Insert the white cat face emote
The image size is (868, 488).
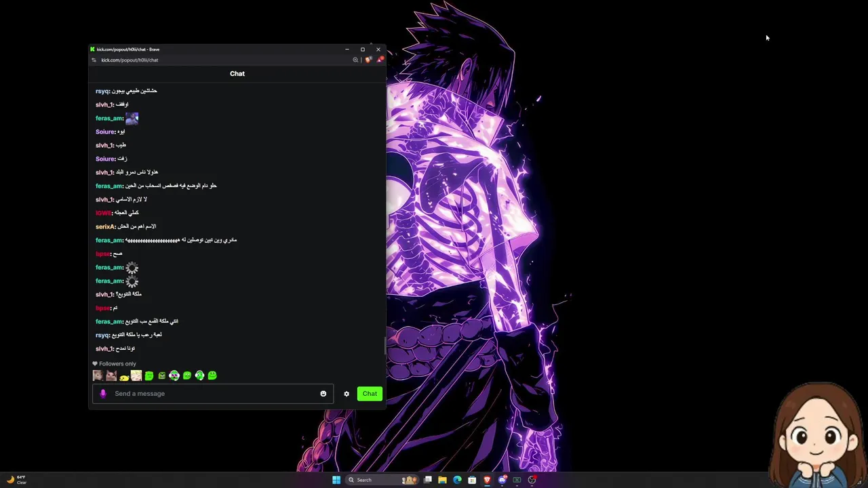[x=98, y=375]
